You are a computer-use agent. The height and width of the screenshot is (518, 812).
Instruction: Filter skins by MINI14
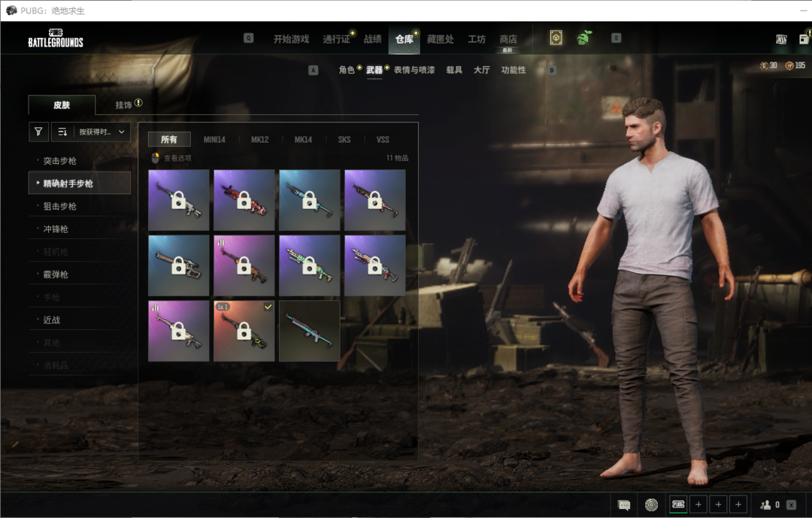coord(214,139)
